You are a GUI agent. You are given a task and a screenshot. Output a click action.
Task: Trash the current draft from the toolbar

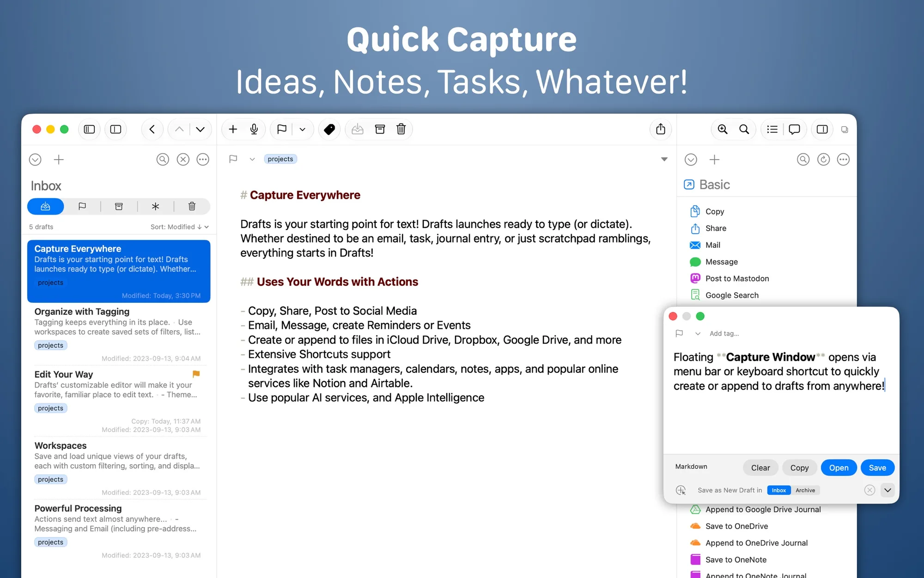pyautogui.click(x=401, y=129)
